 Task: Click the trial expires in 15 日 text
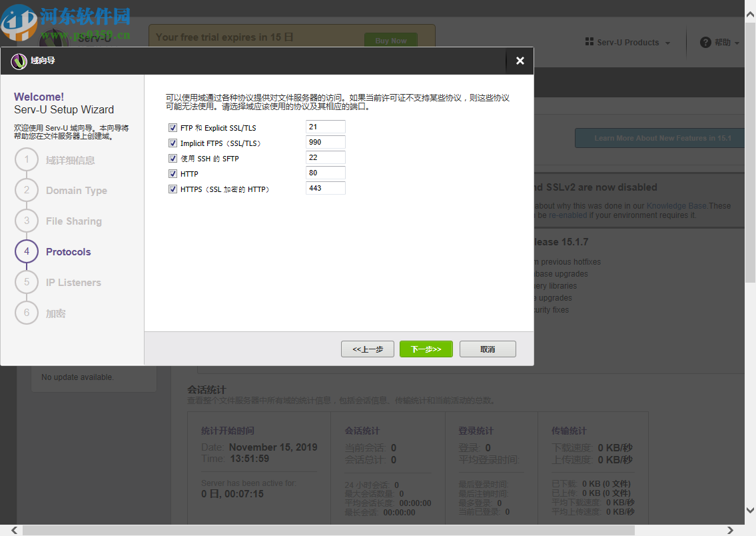[x=224, y=37]
